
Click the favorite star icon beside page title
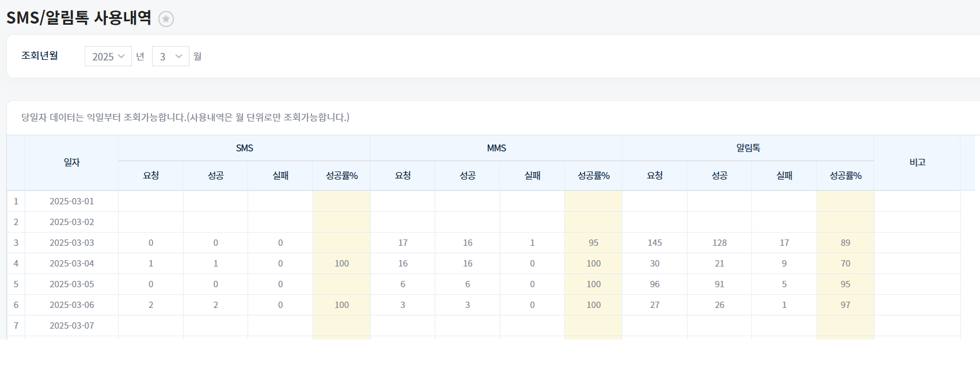coord(166,19)
